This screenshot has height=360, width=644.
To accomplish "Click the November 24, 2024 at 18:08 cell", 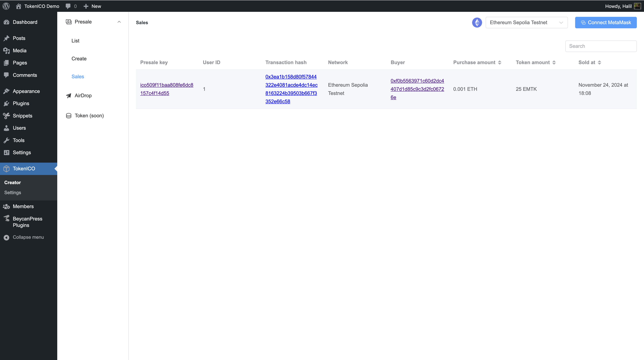I will coord(603,89).
